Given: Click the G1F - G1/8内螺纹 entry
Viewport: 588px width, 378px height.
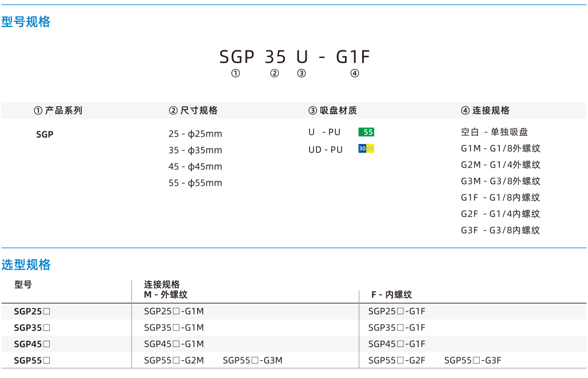Looking at the screenshot, I should (501, 197).
